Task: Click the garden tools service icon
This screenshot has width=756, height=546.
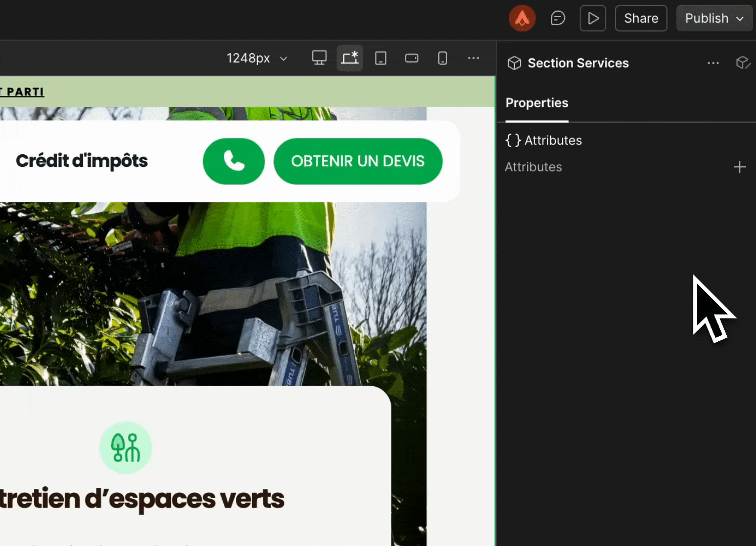Action: pyautogui.click(x=125, y=447)
